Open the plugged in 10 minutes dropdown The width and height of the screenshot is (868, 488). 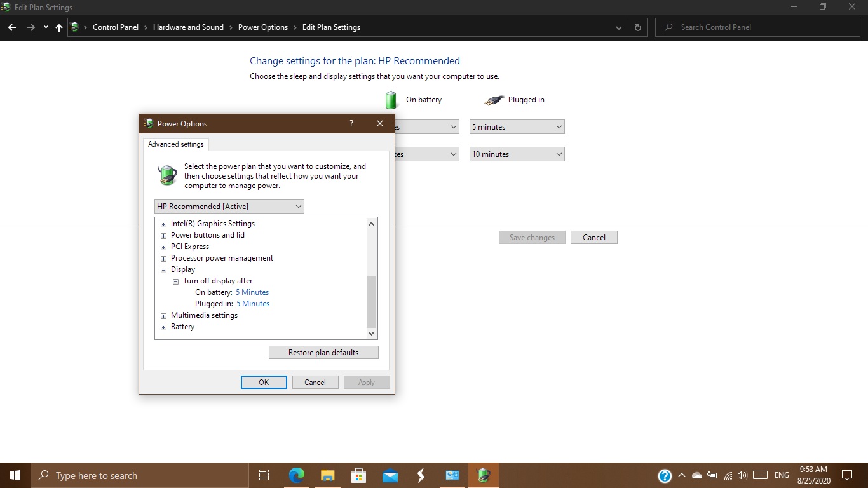(517, 154)
